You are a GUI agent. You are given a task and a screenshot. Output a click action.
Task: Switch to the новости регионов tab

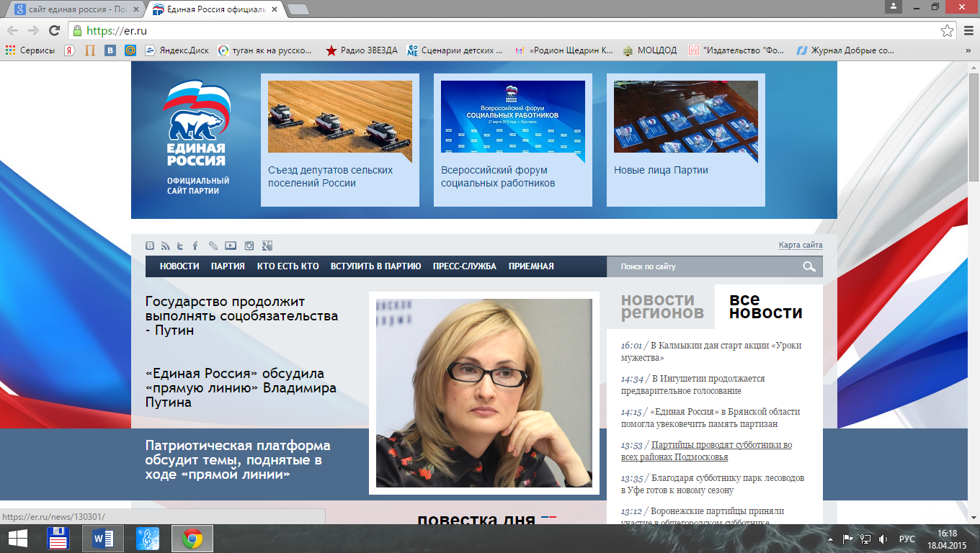[x=662, y=306]
